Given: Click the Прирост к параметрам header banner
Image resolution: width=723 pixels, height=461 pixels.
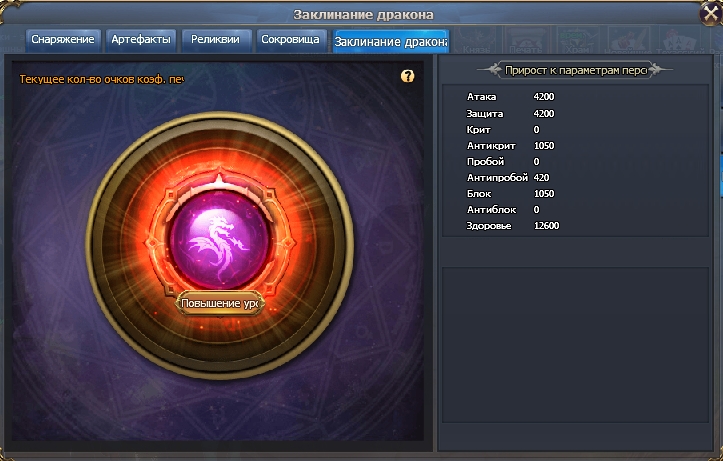Looking at the screenshot, I should coord(575,70).
